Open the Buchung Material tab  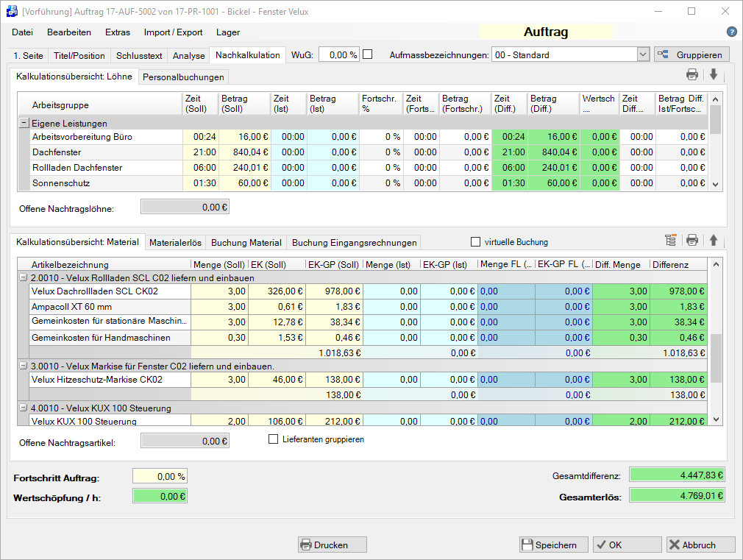click(246, 242)
